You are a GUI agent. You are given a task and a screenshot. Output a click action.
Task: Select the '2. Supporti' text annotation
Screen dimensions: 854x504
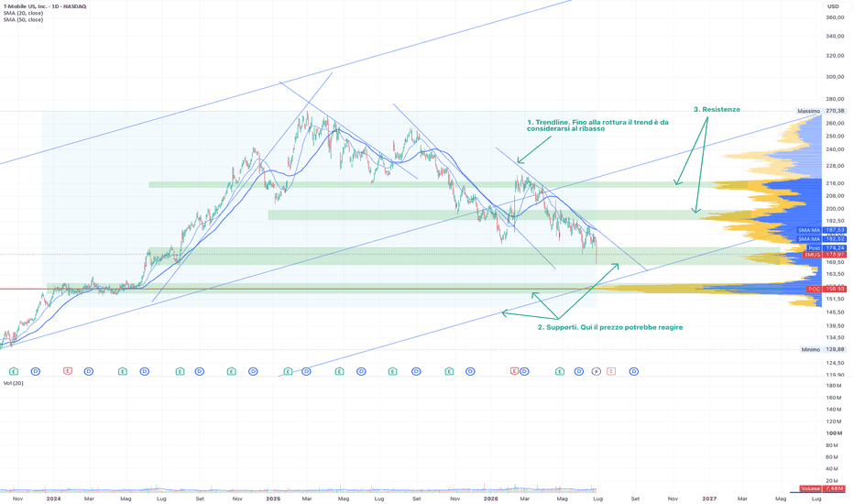coord(610,327)
